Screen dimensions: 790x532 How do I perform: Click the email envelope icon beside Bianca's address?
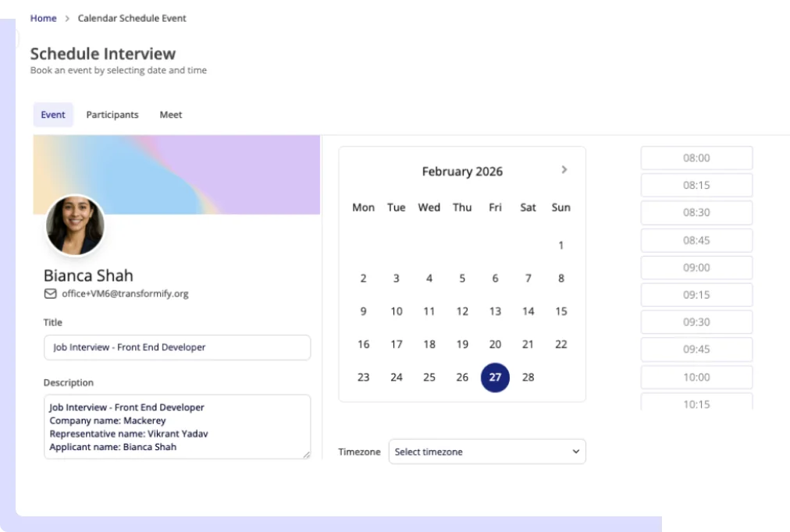pos(49,294)
